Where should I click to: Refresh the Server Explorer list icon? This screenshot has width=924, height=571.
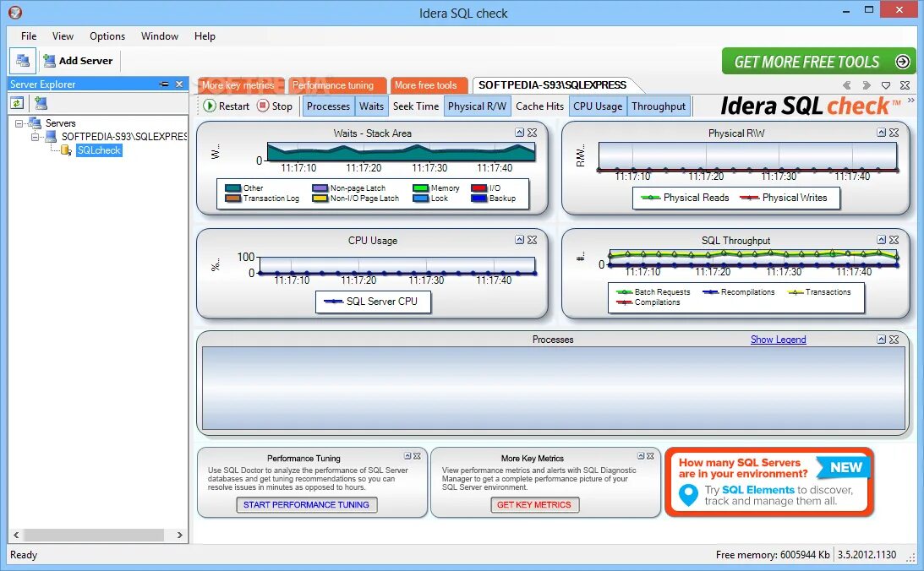point(17,104)
